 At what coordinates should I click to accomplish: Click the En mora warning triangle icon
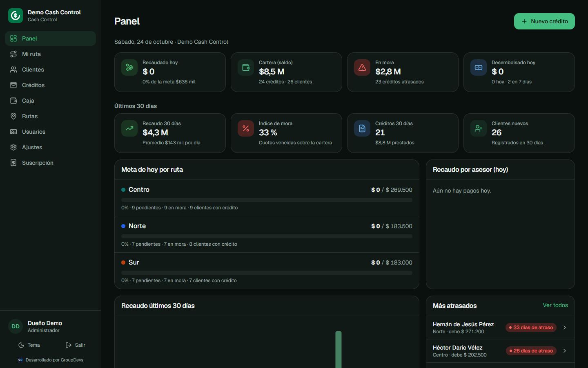pos(362,67)
